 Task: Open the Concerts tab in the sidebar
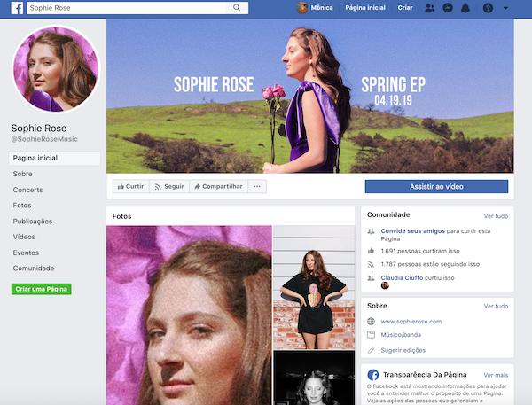[27, 190]
